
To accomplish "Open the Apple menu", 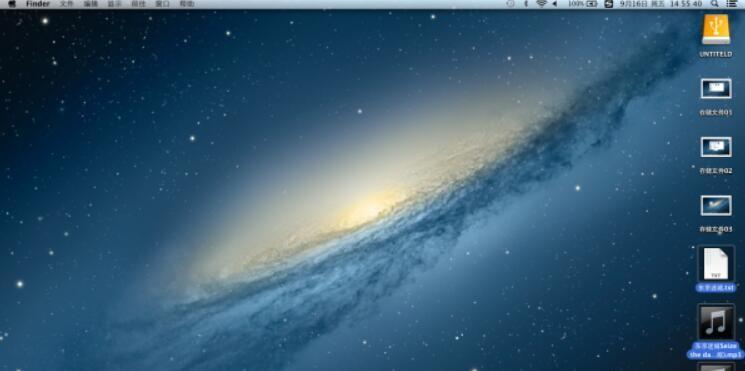I will click(12, 4).
